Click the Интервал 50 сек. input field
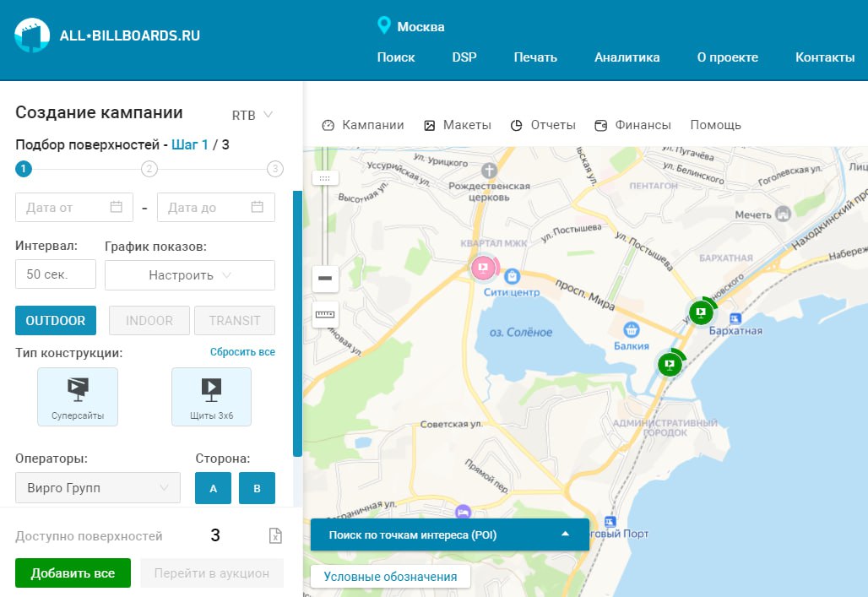Image resolution: width=868 pixels, height=597 pixels. click(x=56, y=274)
